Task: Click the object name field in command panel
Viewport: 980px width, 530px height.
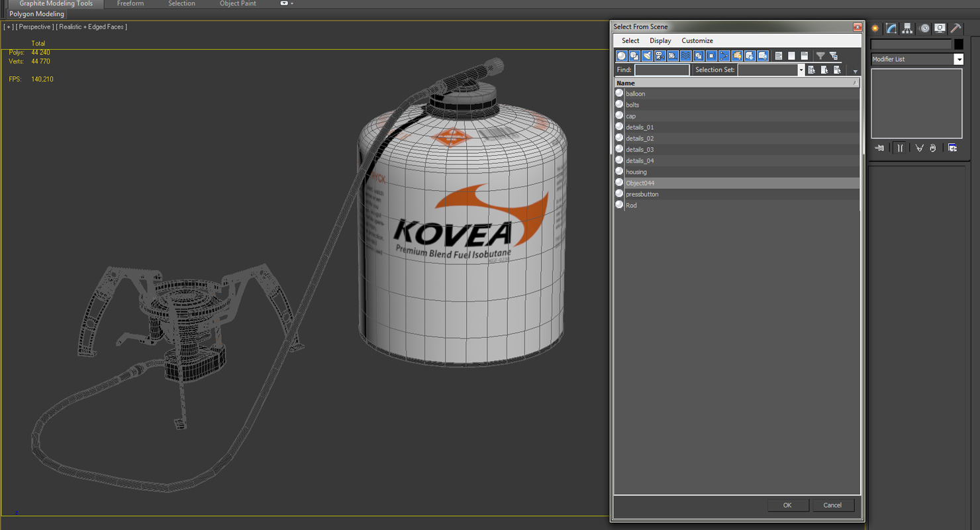Action: click(910, 44)
